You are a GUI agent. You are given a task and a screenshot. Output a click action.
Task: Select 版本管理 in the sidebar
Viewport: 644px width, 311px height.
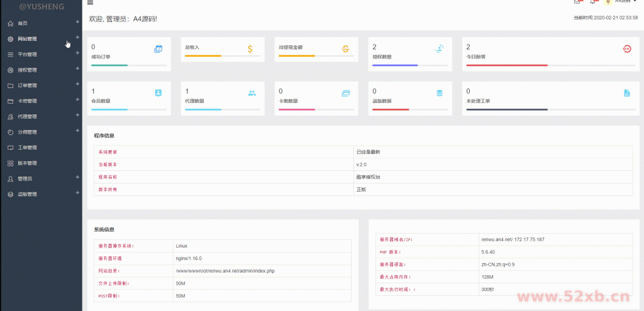[27, 163]
